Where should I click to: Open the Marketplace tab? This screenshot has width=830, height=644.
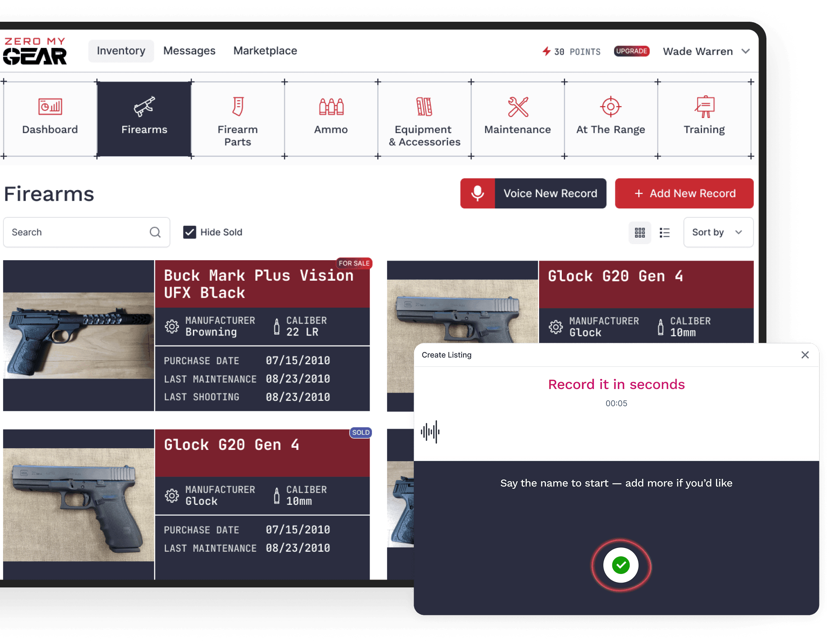click(265, 51)
